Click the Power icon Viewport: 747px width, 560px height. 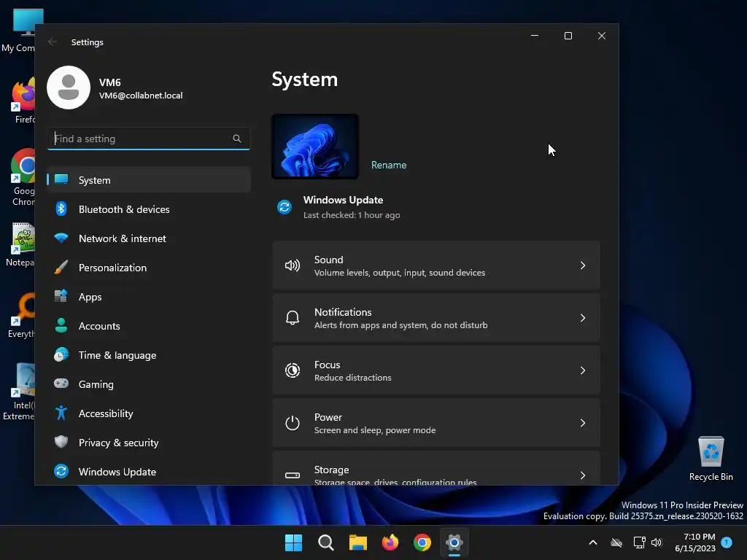(x=292, y=423)
